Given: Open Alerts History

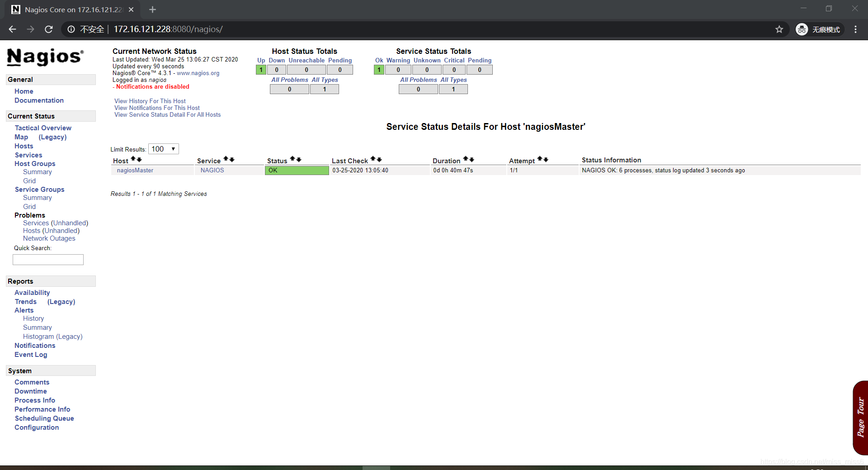Looking at the screenshot, I should click(33, 318).
